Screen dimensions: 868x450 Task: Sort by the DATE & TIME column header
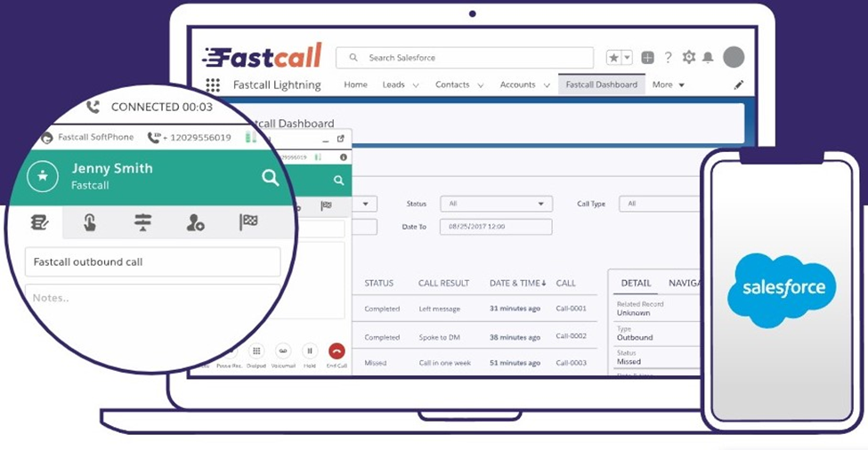pyautogui.click(x=517, y=283)
